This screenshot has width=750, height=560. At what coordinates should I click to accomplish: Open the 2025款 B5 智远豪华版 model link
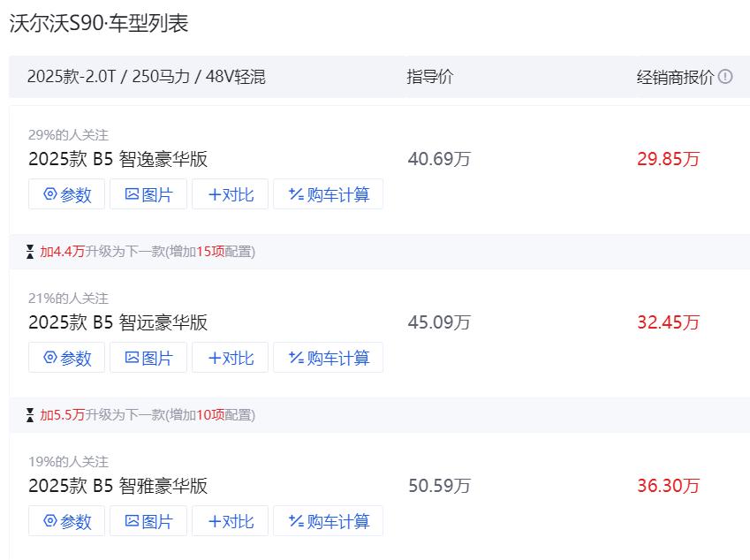117,322
